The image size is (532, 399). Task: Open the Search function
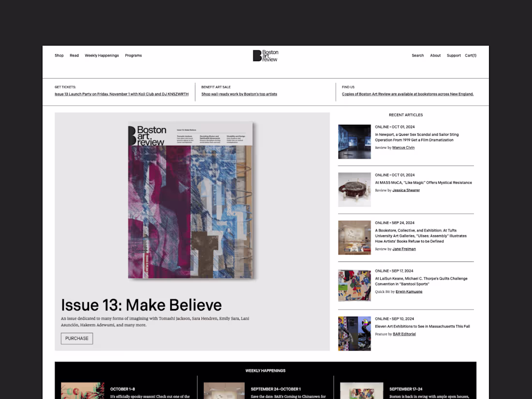[417, 55]
